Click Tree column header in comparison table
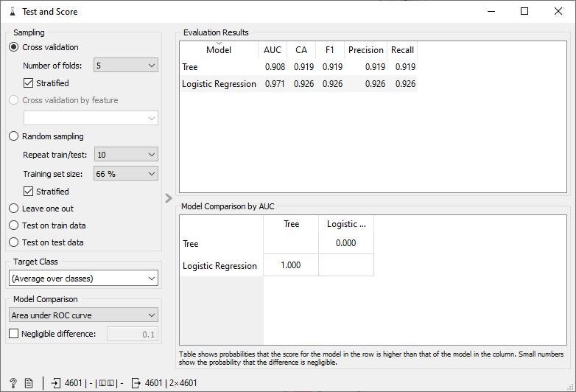Image resolution: width=576 pixels, height=392 pixels. tap(291, 224)
